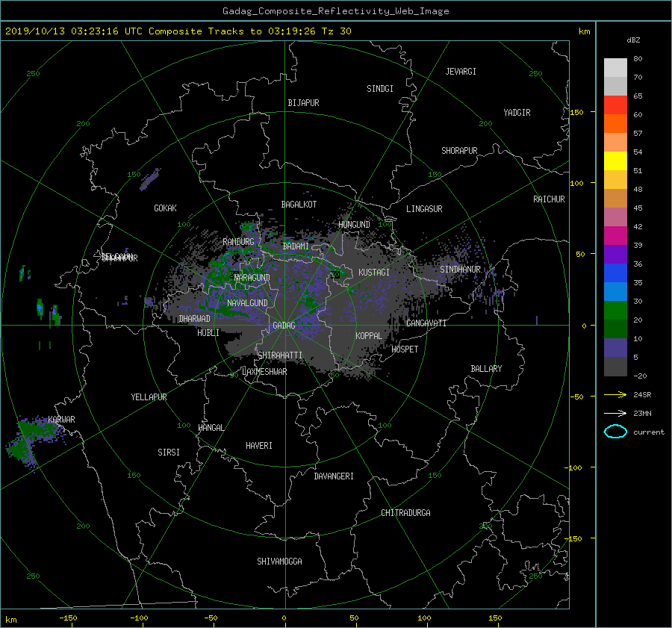Click the timestamp 2019/10/13 03:23:16 UTC text
The image size is (672, 628).
[x=73, y=31]
